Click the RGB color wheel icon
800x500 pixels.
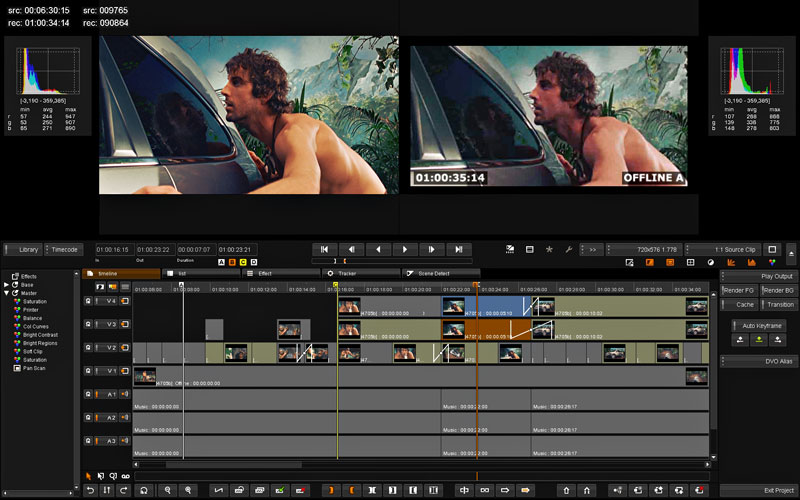tap(773, 262)
